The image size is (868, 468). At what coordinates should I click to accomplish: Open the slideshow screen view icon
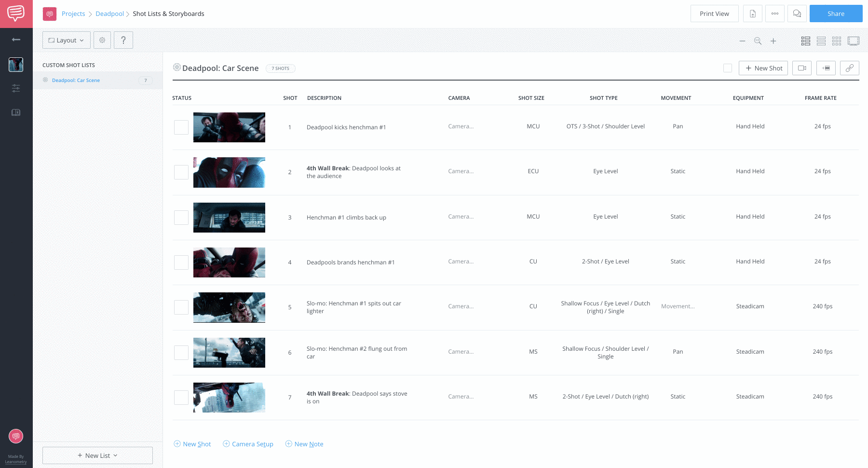pyautogui.click(x=854, y=41)
